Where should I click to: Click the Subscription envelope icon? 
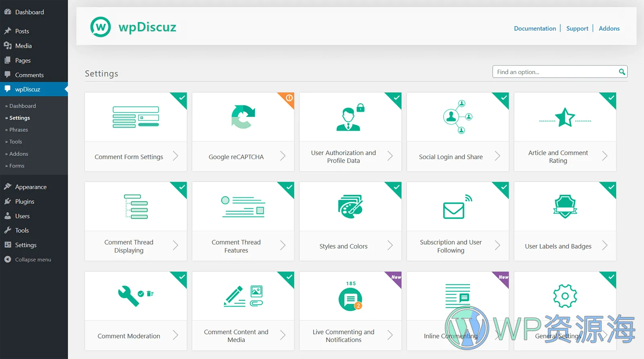458,207
